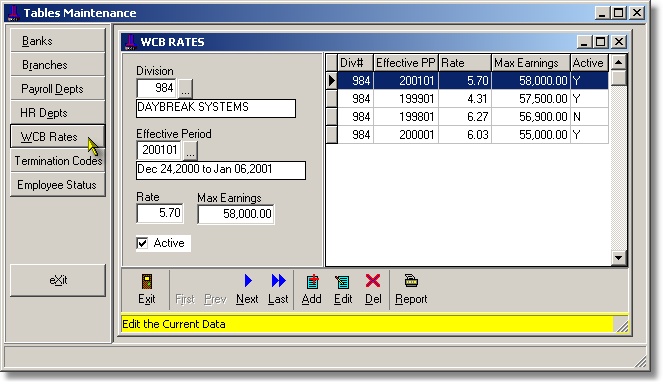Edit the current WCB rate record

(343, 290)
